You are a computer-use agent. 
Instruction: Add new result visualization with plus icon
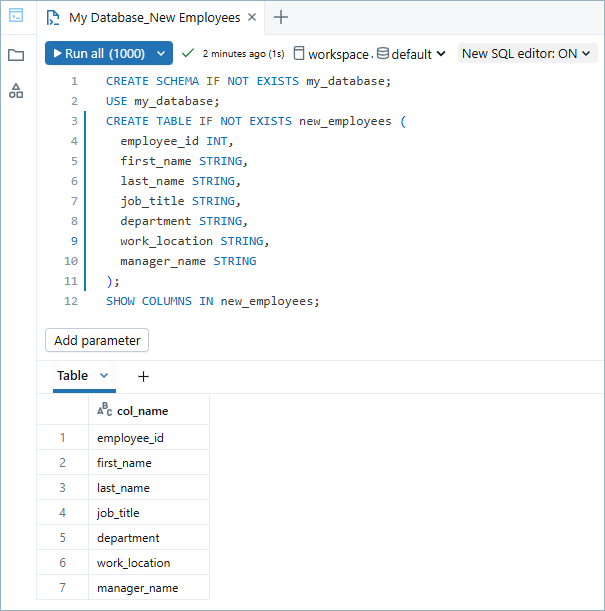click(x=143, y=376)
